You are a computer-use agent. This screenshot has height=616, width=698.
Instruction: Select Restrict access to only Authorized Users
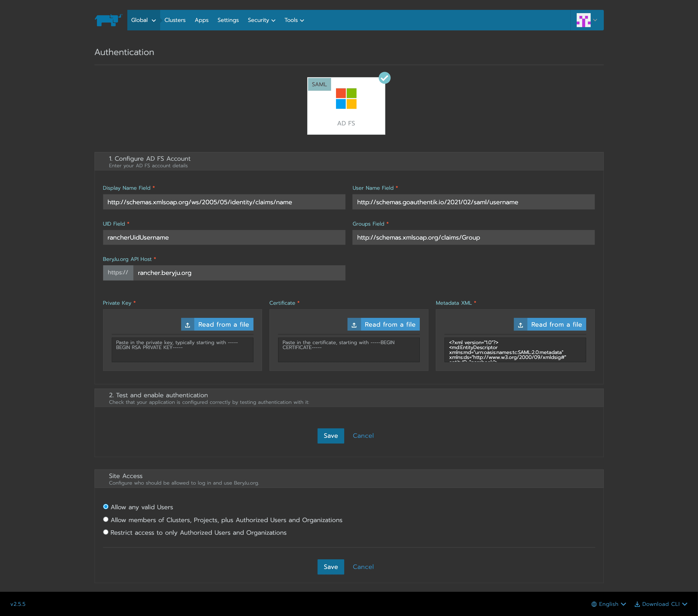106,532
